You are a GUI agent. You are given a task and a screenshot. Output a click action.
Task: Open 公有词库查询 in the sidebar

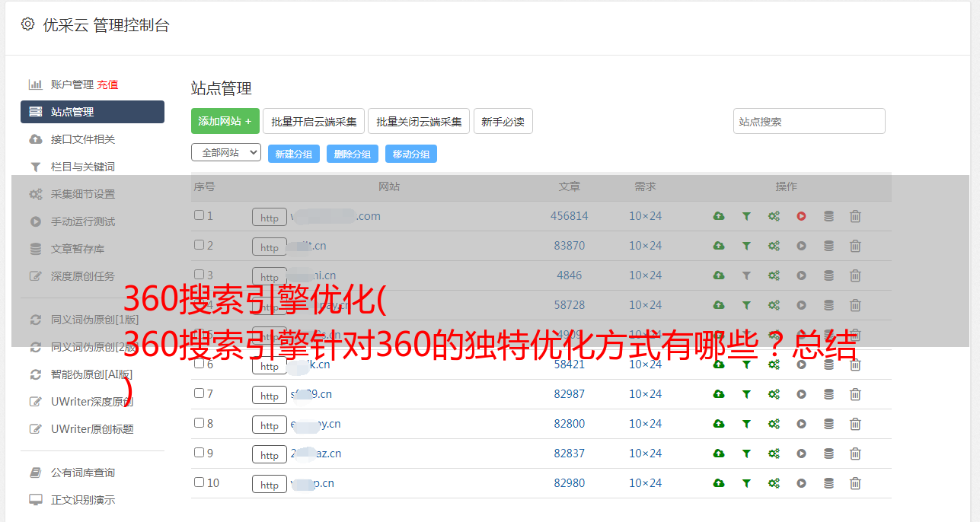coord(83,473)
